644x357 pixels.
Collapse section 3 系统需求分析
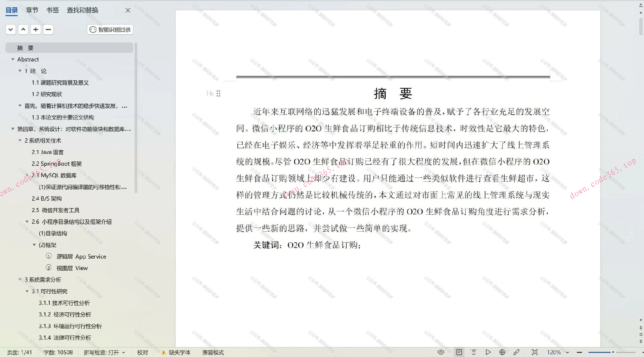coord(20,279)
